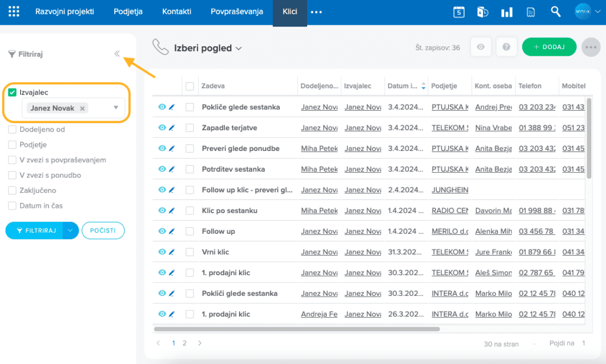Click the horizontal table scrollbar

pos(296,328)
